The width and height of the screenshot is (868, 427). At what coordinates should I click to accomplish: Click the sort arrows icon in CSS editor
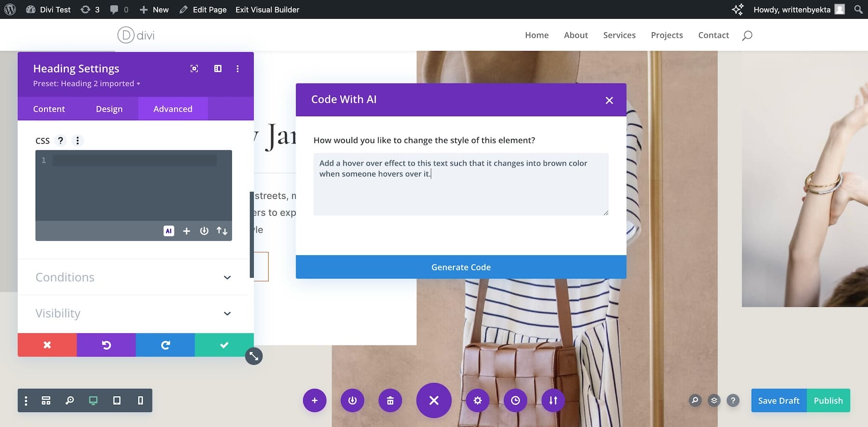(222, 231)
